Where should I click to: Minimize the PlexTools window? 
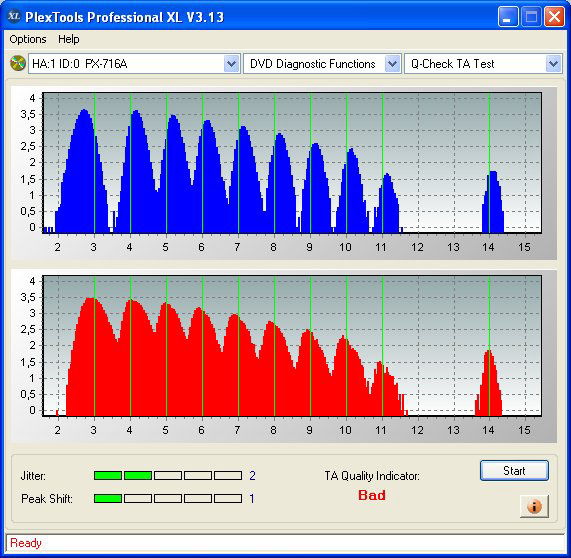[x=508, y=17]
